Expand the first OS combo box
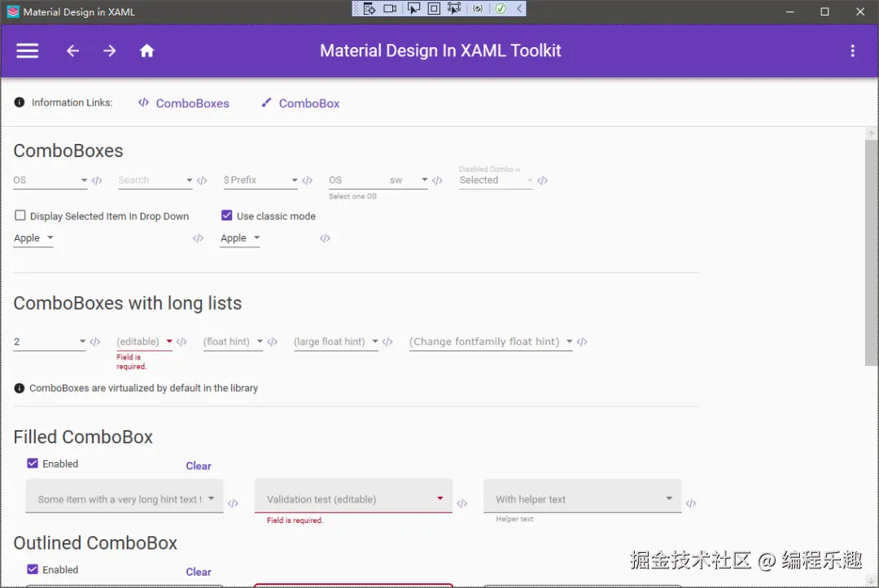This screenshot has height=588, width=879. click(50, 181)
